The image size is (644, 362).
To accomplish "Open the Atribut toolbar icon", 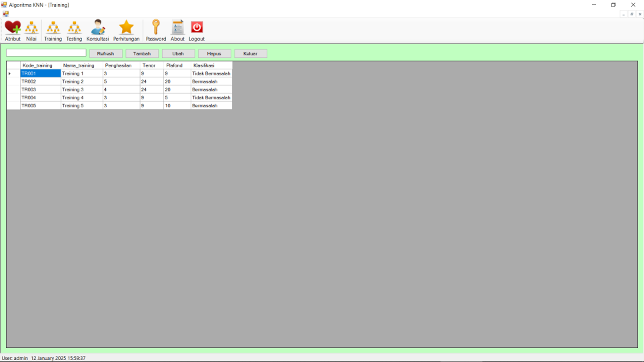I will [13, 28].
